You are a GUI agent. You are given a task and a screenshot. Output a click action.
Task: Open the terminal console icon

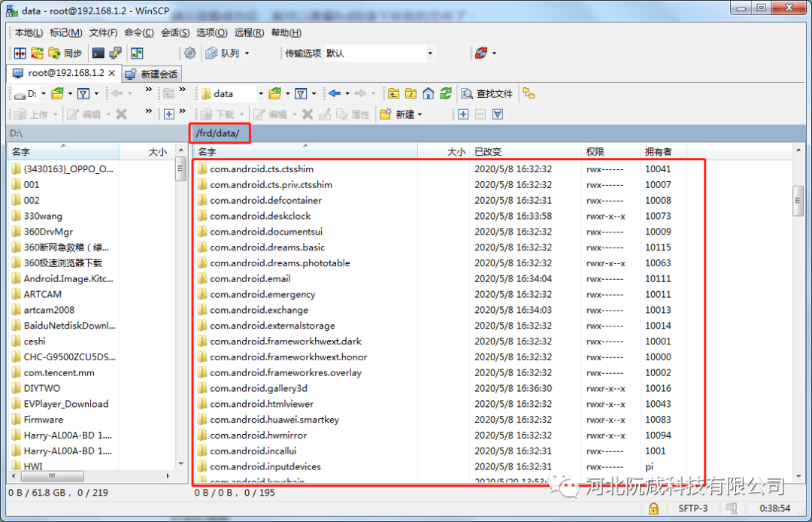tap(98, 53)
